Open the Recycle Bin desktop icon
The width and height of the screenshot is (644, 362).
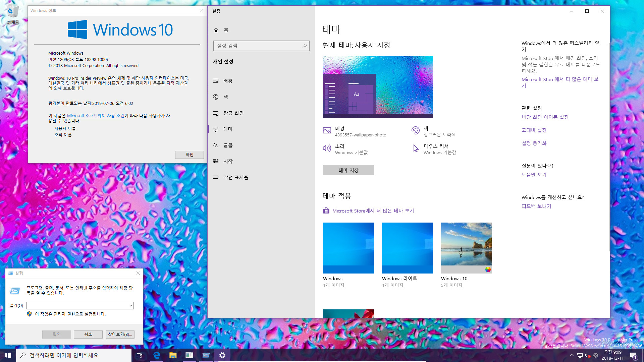point(12,14)
